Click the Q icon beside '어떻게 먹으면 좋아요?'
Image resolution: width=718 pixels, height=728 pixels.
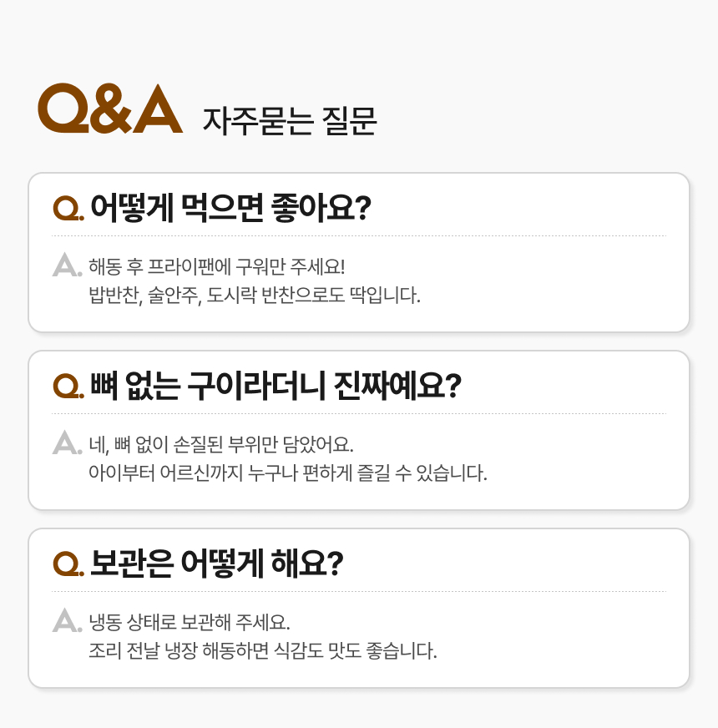point(68,208)
